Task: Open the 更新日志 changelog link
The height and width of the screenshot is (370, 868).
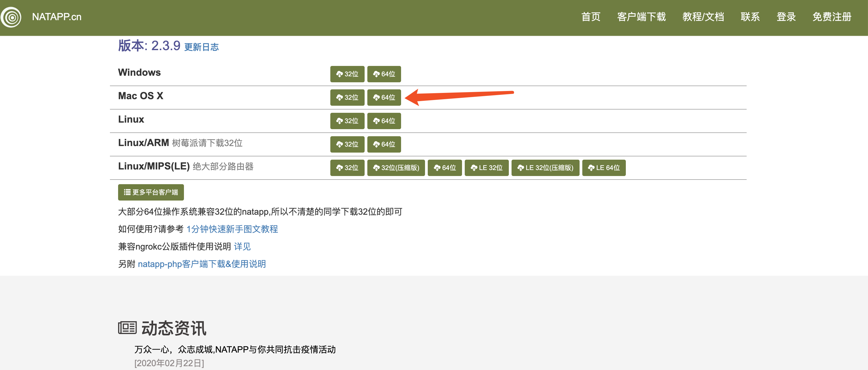Action: (202, 47)
